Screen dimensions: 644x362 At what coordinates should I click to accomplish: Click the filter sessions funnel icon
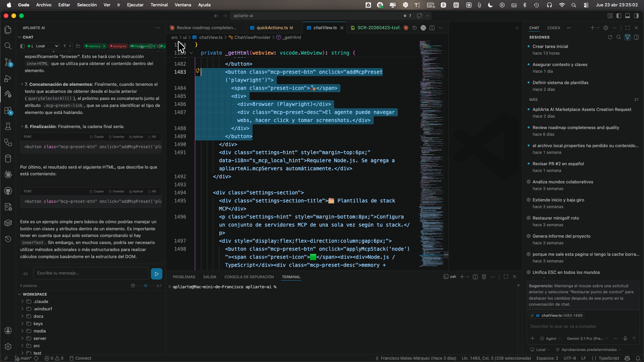coord(628,37)
